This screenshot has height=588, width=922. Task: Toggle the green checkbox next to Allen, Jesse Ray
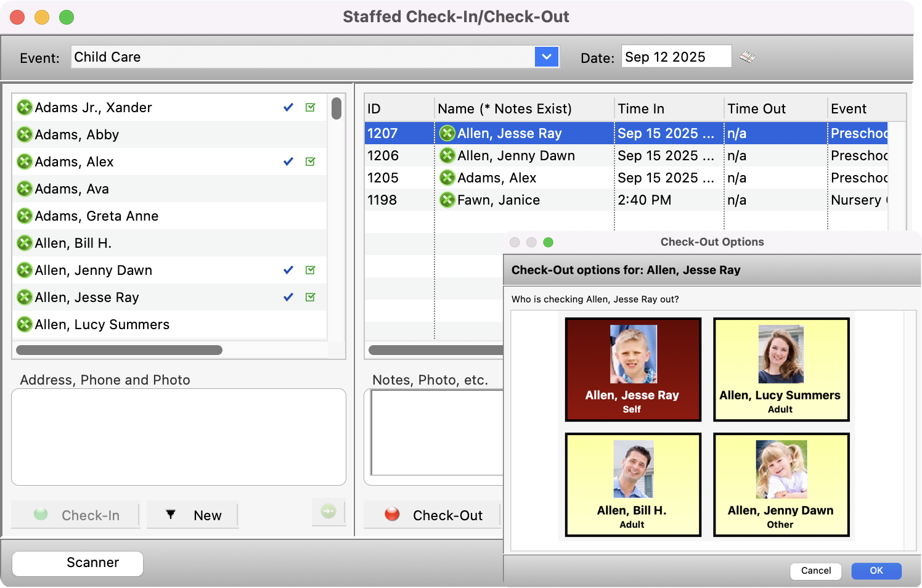pyautogui.click(x=310, y=297)
